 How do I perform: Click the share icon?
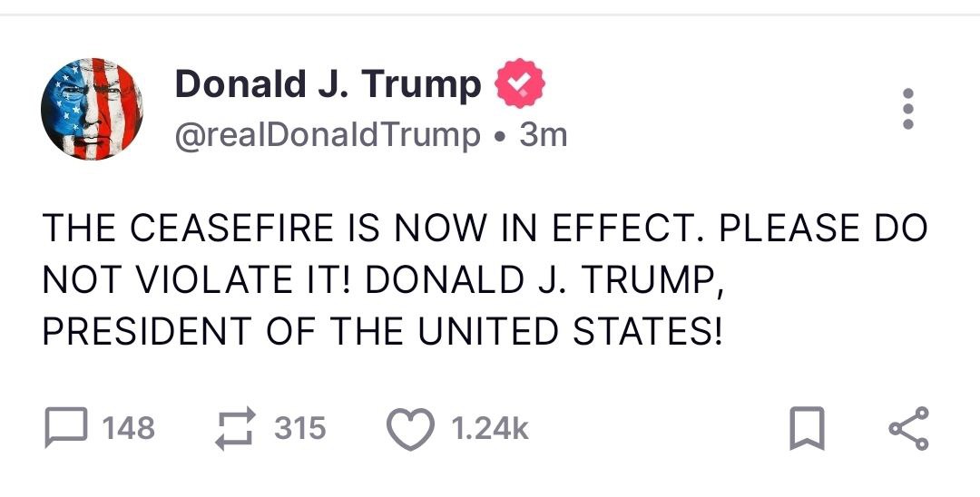point(907,428)
